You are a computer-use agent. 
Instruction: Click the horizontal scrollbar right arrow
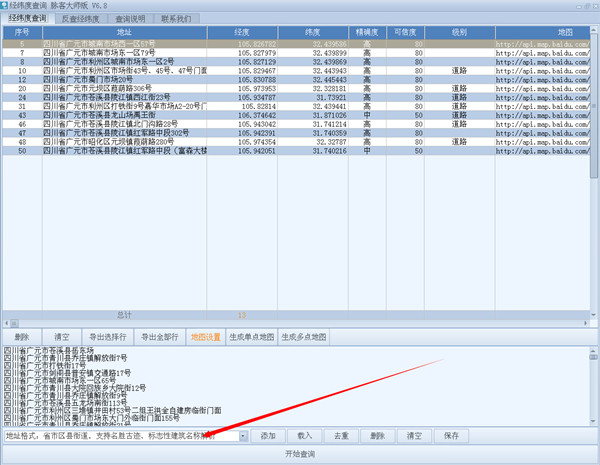coord(586,323)
